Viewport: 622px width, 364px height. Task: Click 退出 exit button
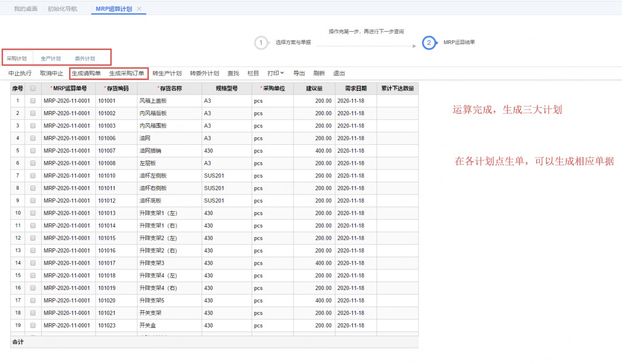pos(339,74)
